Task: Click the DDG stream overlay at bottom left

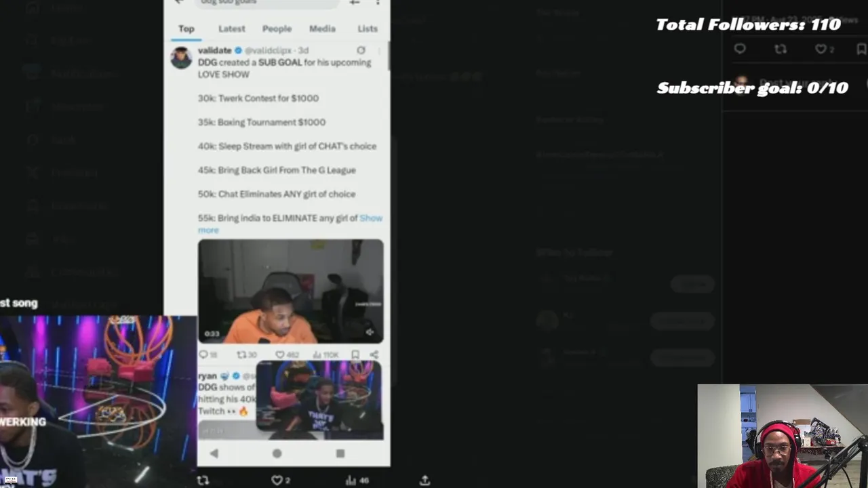Action: 98,401
